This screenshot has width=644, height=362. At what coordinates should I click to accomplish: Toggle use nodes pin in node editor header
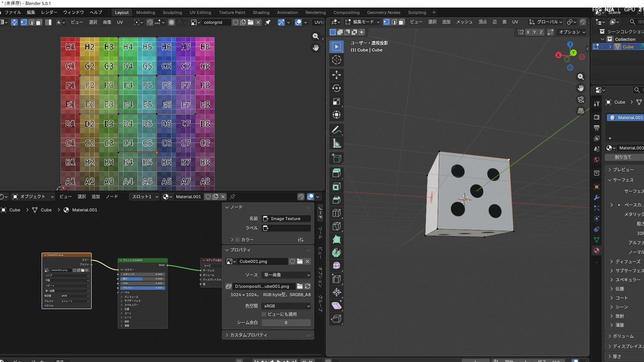click(232, 197)
